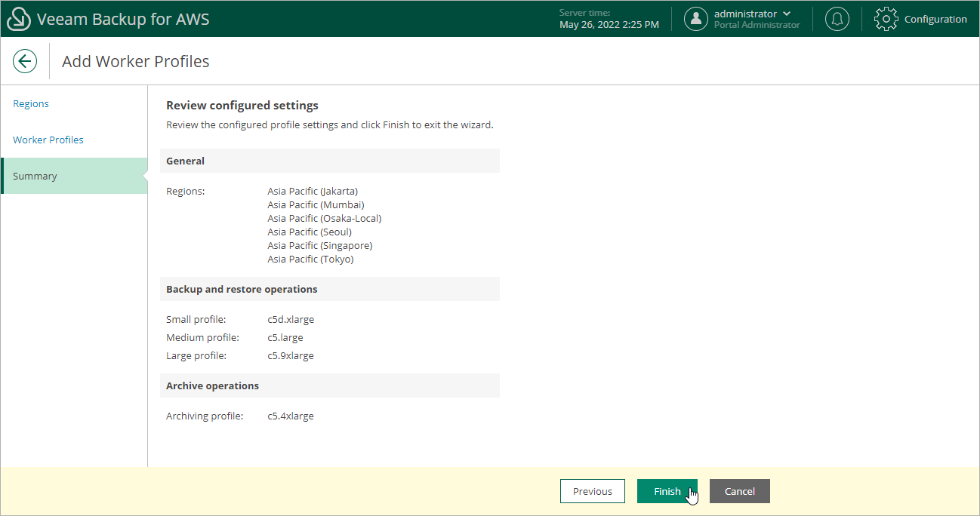This screenshot has height=516, width=980.
Task: Select the Summary step in the sidebar
Action: (35, 176)
